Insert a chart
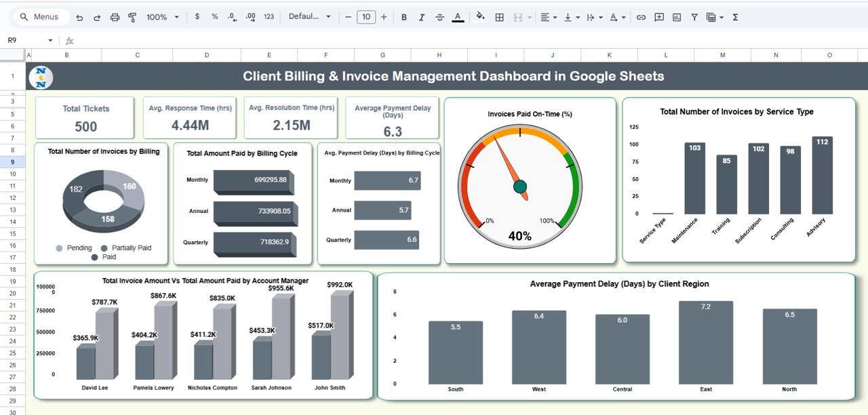Viewport: 868px width, 415px height. 676,17
